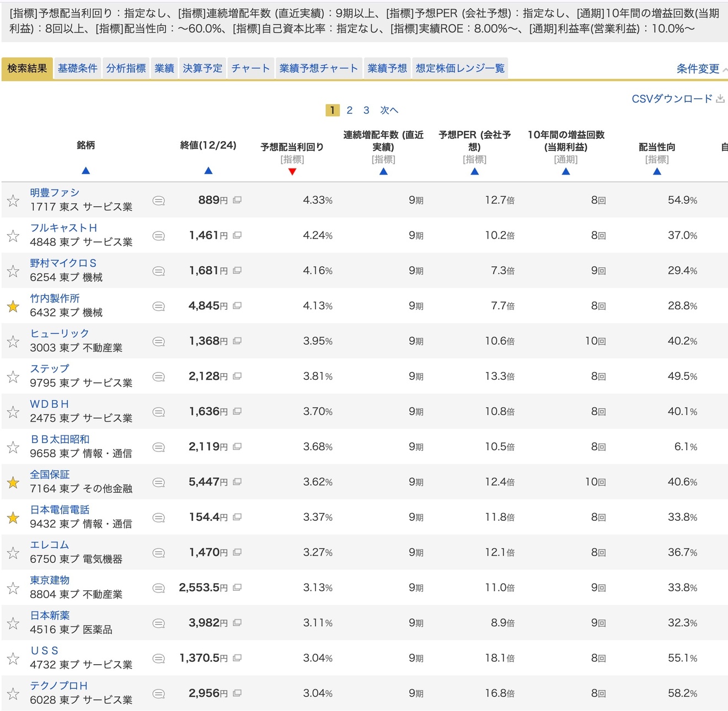
Task: Open stock page for テクノプロH
Action: [x=59, y=686]
